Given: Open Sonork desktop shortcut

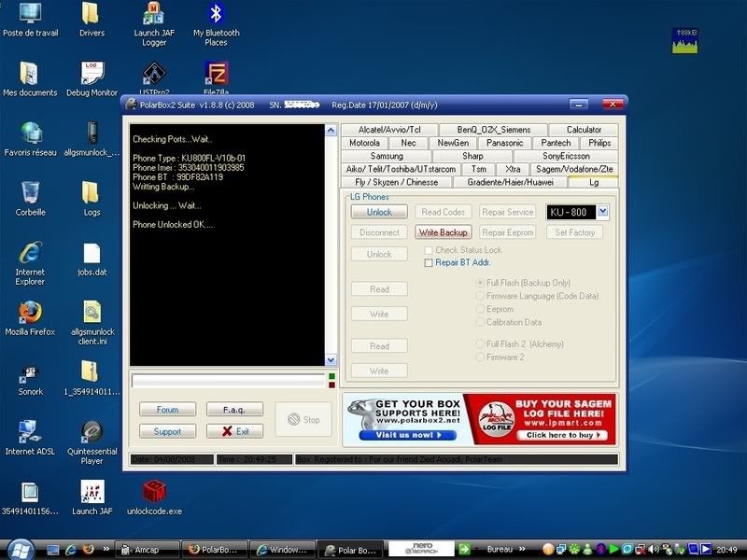Looking at the screenshot, I should coord(30,379).
